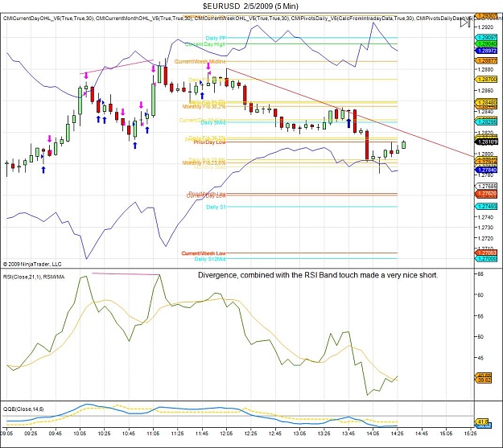Select the 'Daily S1' level label
Screen dimensions: 503x448
point(216,207)
